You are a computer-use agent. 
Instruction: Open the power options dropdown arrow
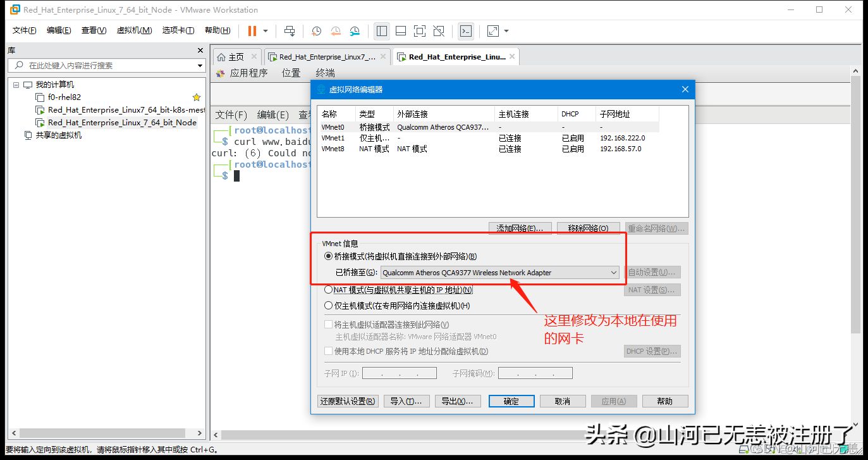266,30
